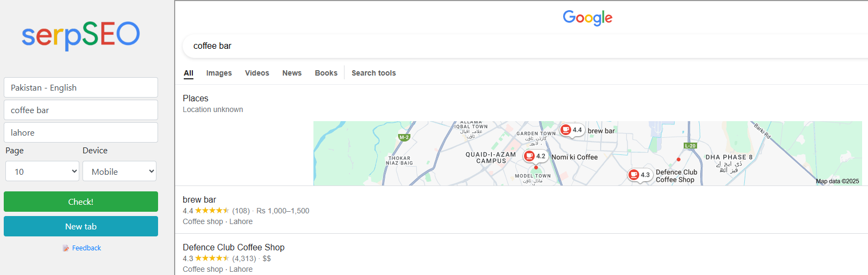Click the L-20 road marker on map

690,146
